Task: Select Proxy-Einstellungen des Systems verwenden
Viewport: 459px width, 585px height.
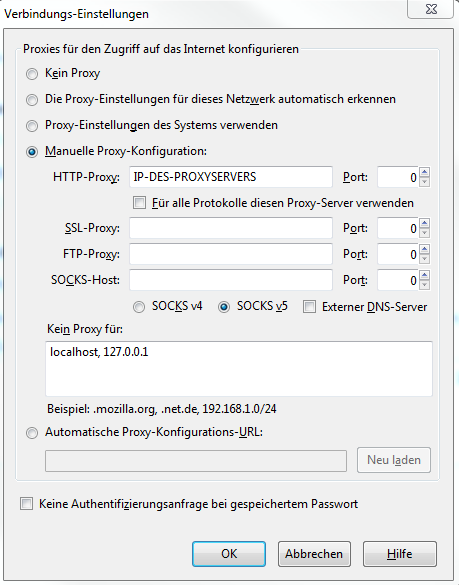Action: 32,125
